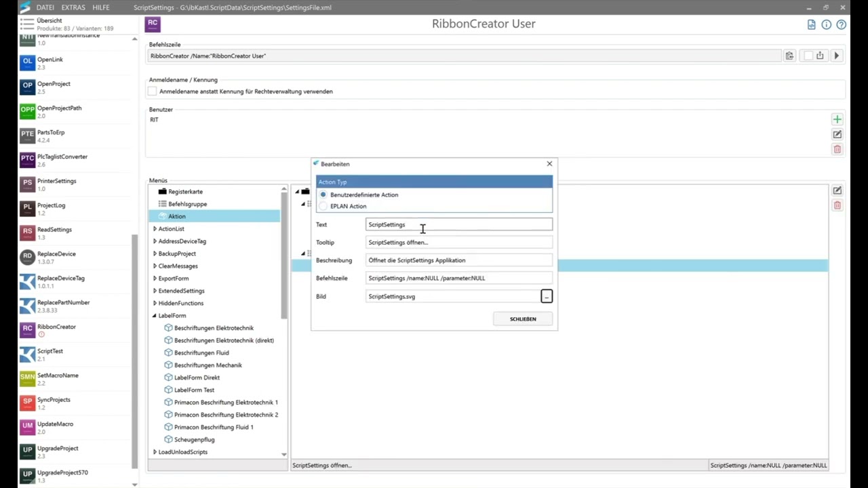This screenshot has width=868, height=488.
Task: Click the green plus add-user icon
Action: tap(837, 119)
